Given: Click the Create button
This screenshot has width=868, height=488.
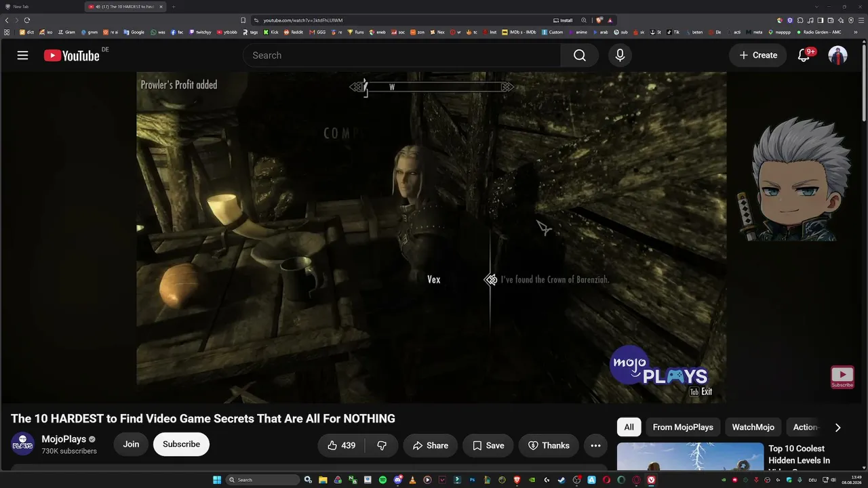Looking at the screenshot, I should (758, 56).
